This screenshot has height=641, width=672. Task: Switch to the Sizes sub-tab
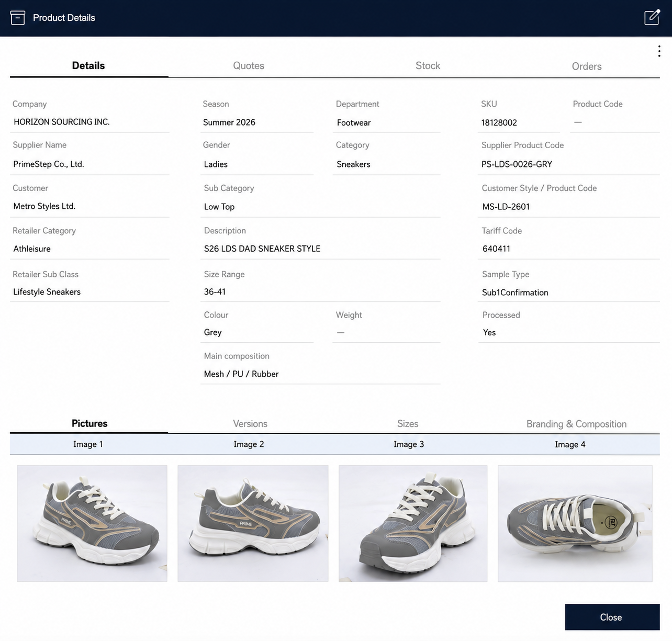pos(408,424)
